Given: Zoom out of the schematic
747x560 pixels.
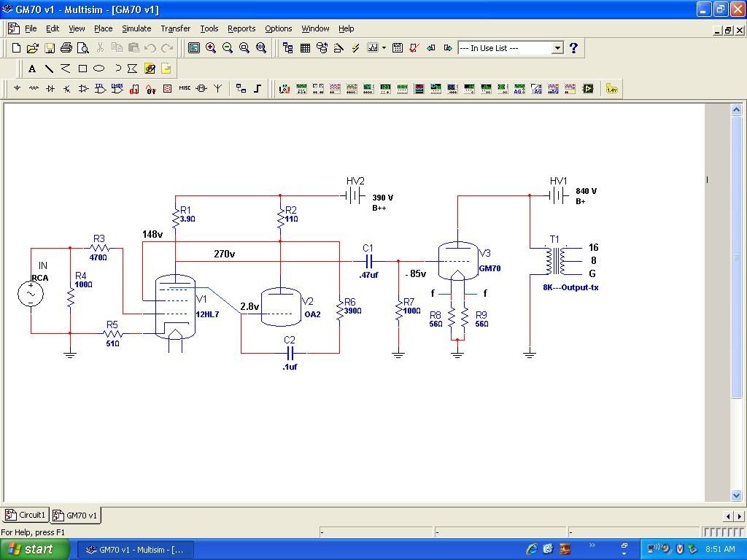Looking at the screenshot, I should click(x=228, y=48).
